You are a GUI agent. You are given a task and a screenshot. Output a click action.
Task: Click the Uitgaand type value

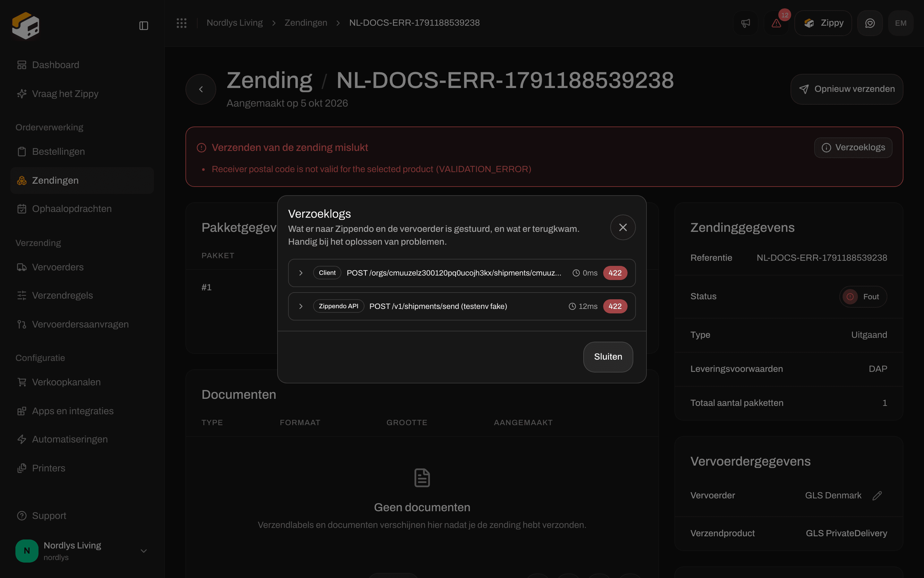tap(869, 335)
